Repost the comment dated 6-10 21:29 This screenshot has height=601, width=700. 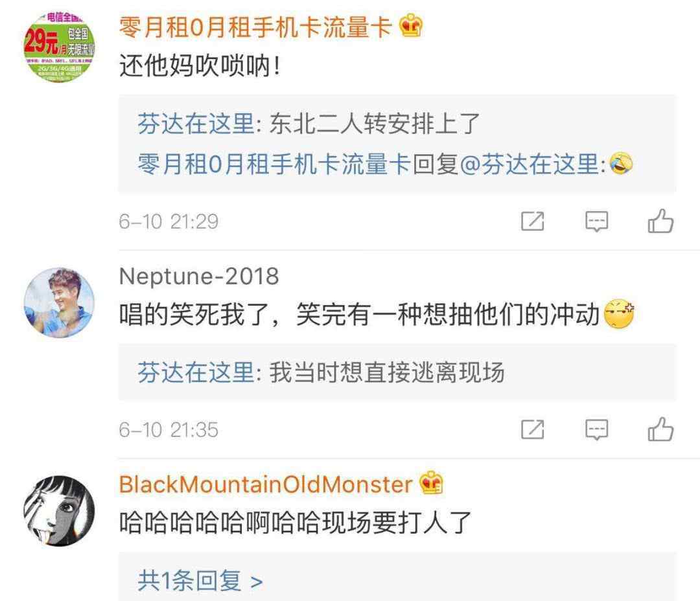[x=533, y=221]
